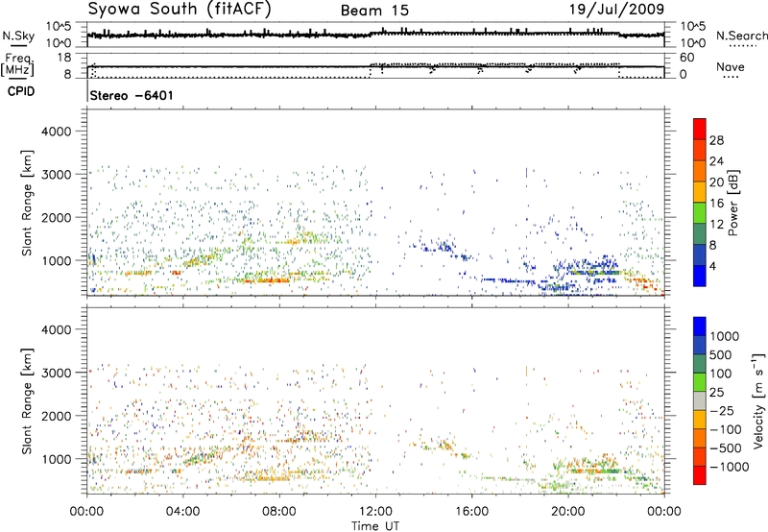Click the 12:00 time tick label
The width and height of the screenshot is (768, 532).
coord(375,512)
